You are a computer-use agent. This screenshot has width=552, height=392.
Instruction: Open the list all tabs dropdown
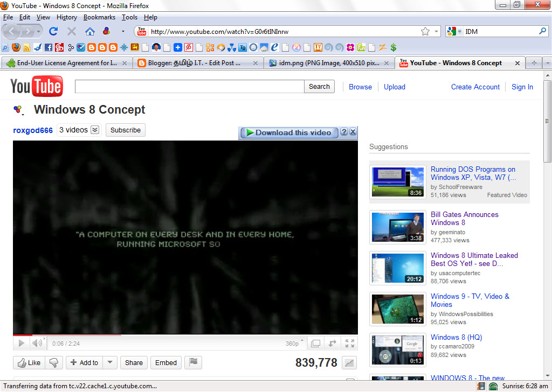(x=548, y=63)
